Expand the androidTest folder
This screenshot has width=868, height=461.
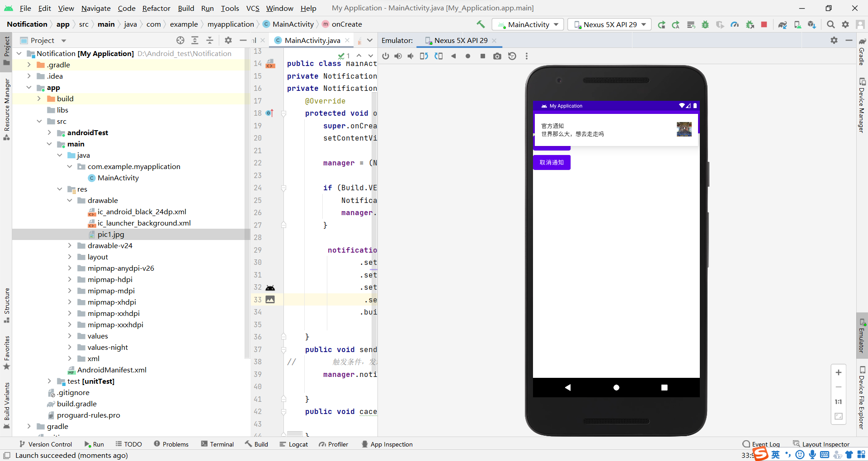click(50, 132)
